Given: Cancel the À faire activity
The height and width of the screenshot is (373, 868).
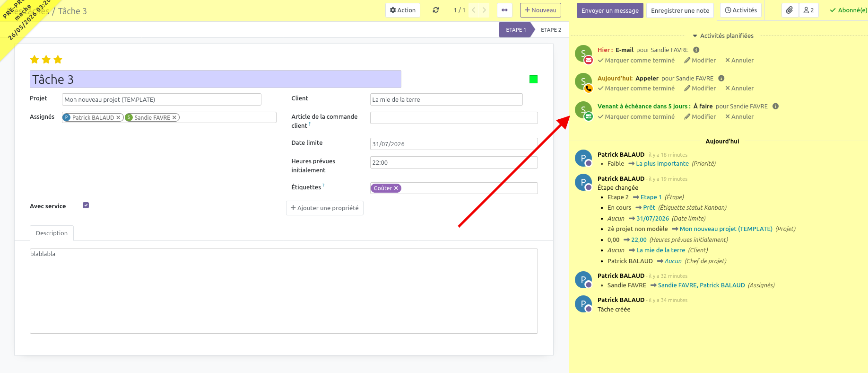Looking at the screenshot, I should pos(739,117).
